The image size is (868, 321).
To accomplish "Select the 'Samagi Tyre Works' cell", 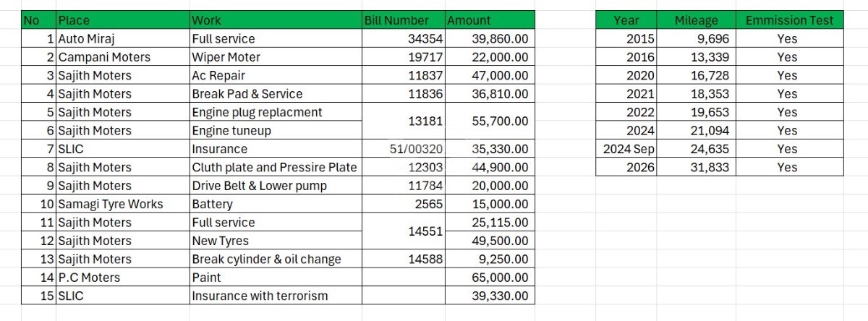I will pyautogui.click(x=123, y=204).
